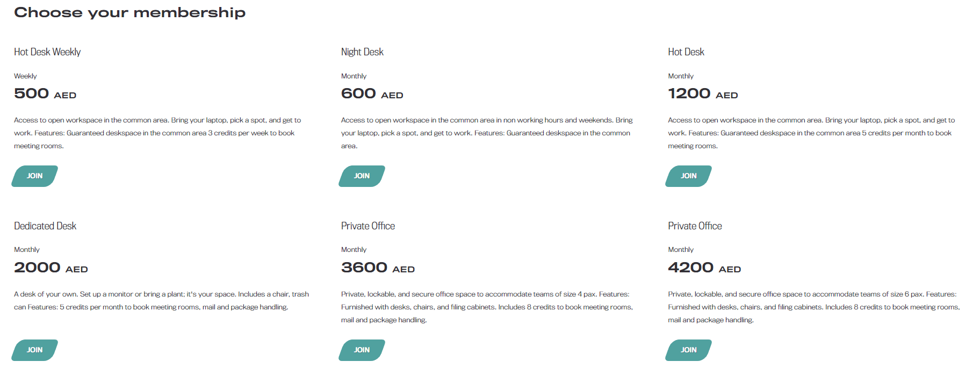
Task: Select the Night Desk plan title
Action: tap(362, 52)
